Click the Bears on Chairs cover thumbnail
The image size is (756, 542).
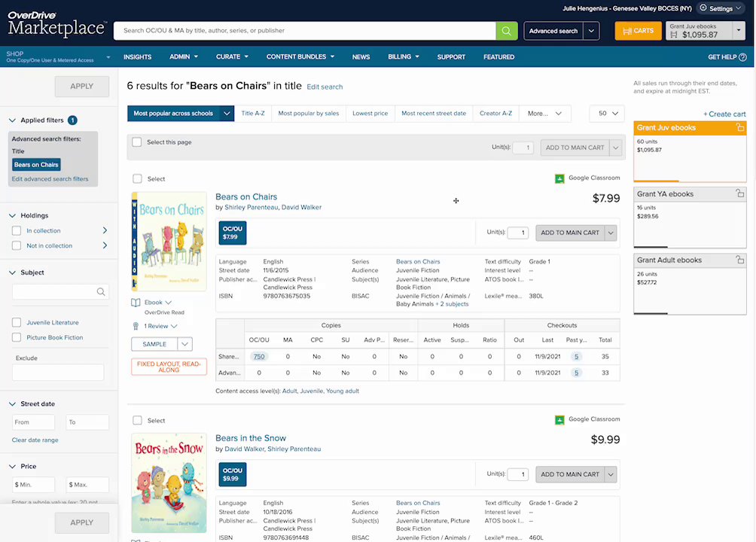coord(169,242)
